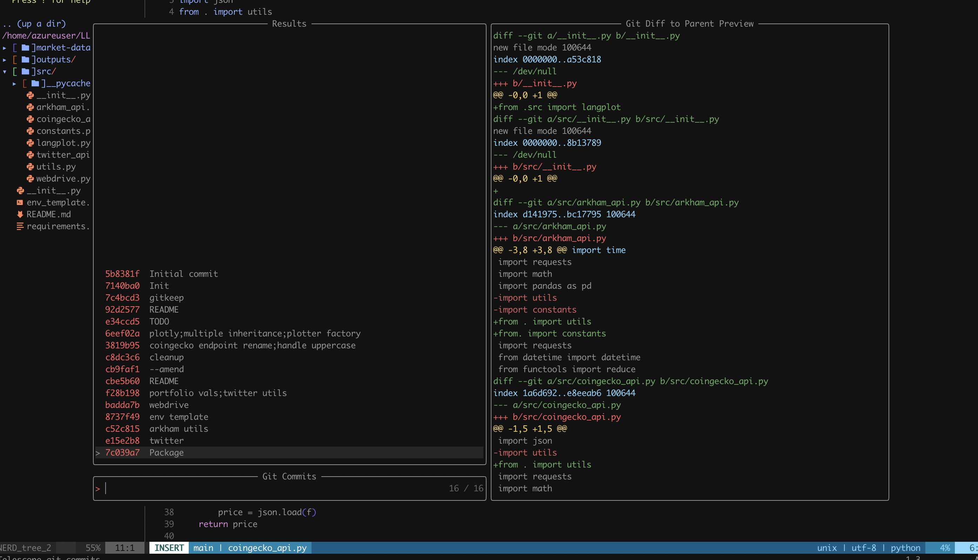This screenshot has width=978, height=560.
Task: Click the text-file icon beside requirements
Action: pos(20,226)
